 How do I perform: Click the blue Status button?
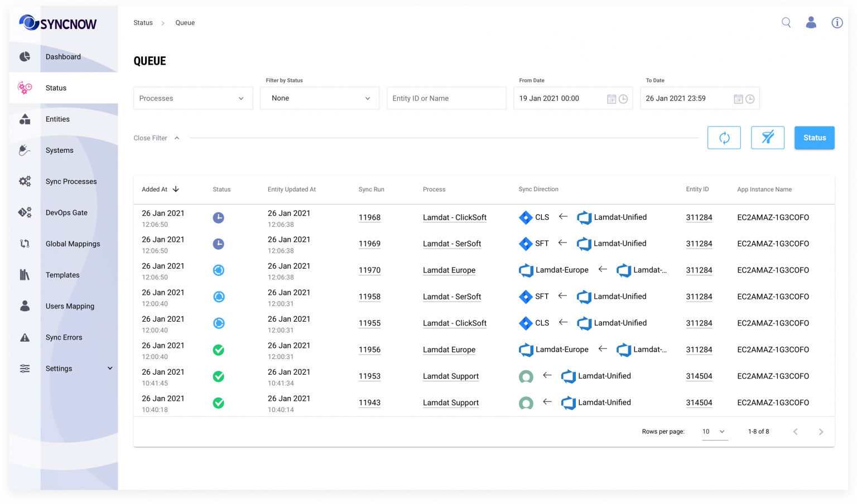[815, 138]
